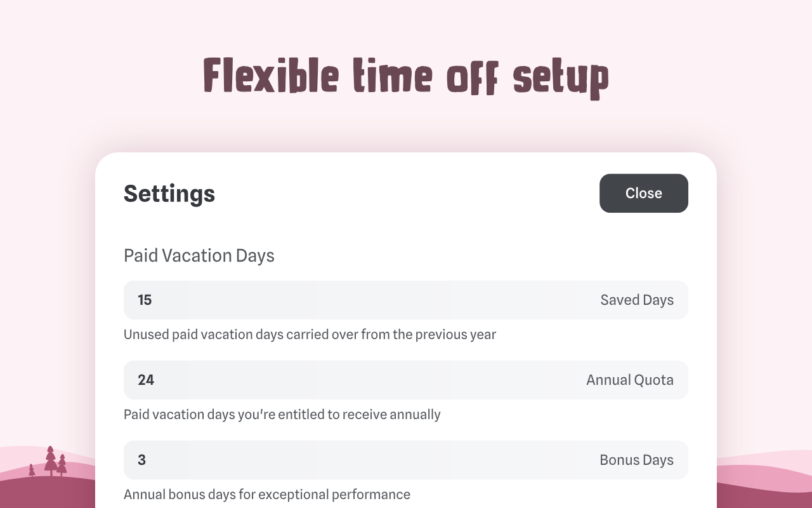This screenshot has height=508, width=812.
Task: Click the Bonus Days label
Action: point(637,460)
